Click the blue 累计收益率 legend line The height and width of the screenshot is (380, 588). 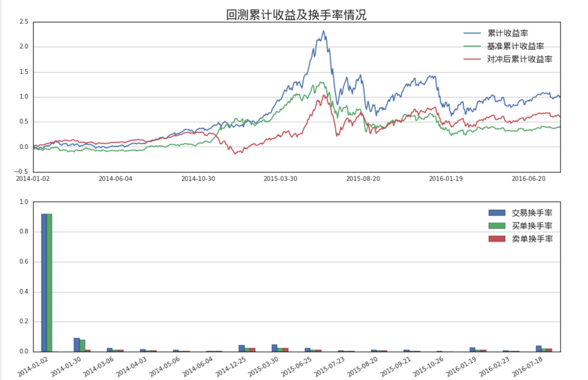click(x=472, y=33)
